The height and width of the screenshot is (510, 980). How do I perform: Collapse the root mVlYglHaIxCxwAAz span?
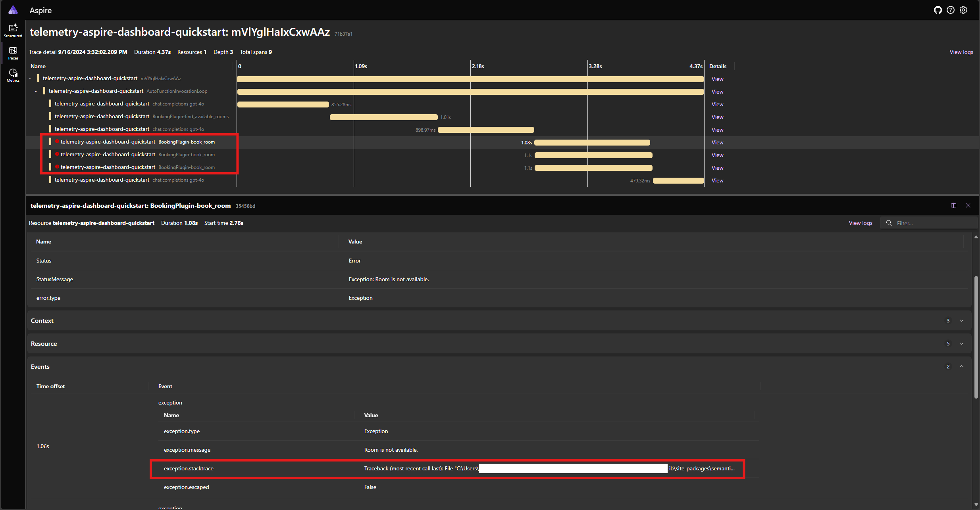30,79
